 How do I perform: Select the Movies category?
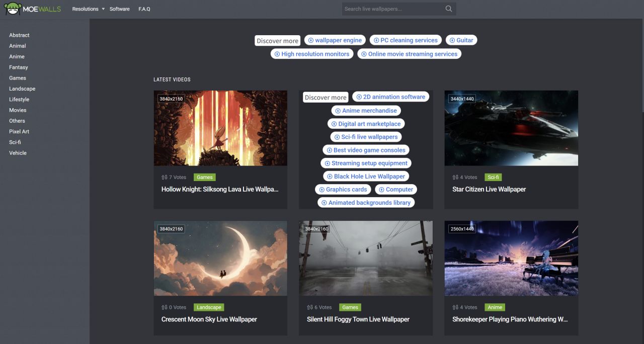tap(18, 110)
